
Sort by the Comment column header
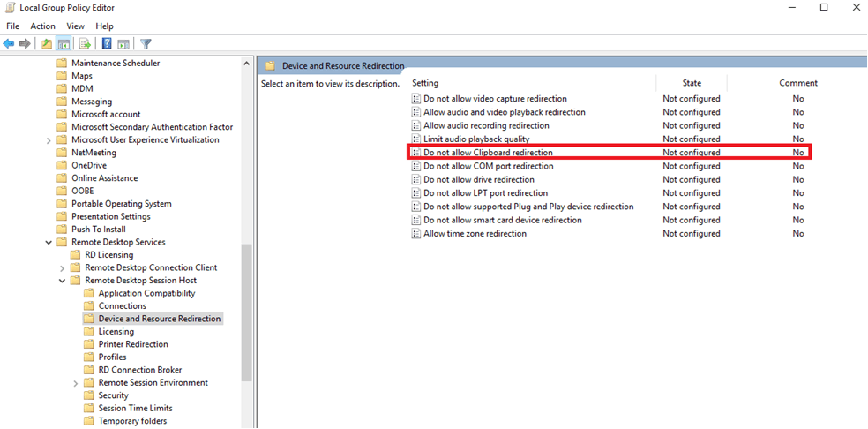pyautogui.click(x=797, y=83)
